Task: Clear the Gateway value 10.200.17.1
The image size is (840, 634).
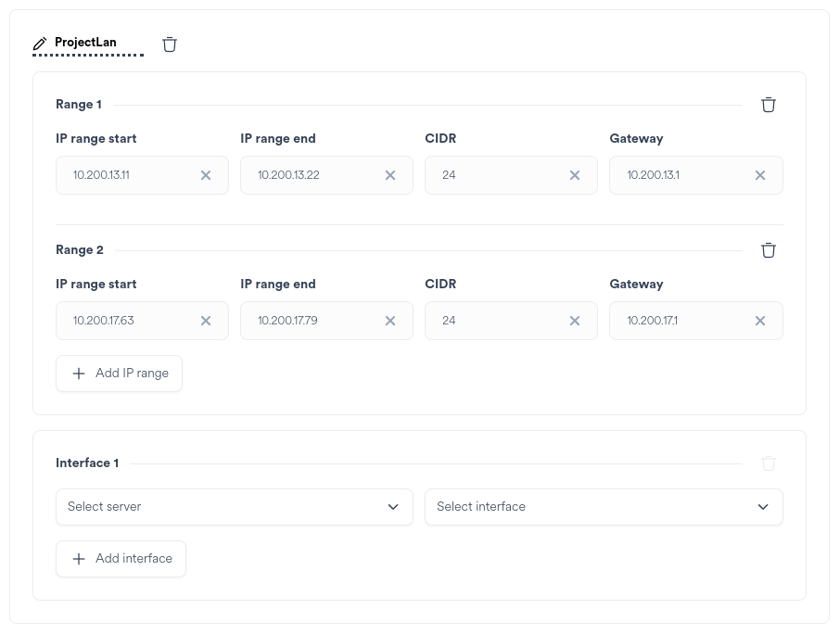Action: click(x=760, y=321)
